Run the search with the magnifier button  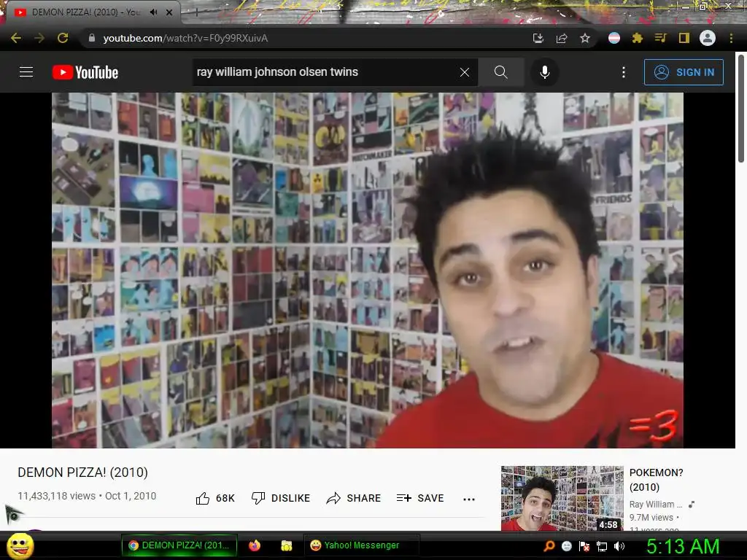tap(500, 72)
